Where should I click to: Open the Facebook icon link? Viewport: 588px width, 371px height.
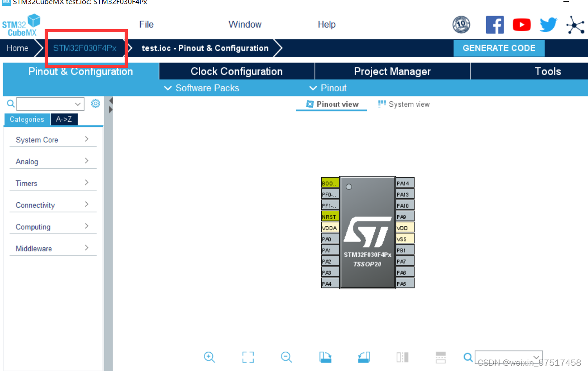point(495,25)
